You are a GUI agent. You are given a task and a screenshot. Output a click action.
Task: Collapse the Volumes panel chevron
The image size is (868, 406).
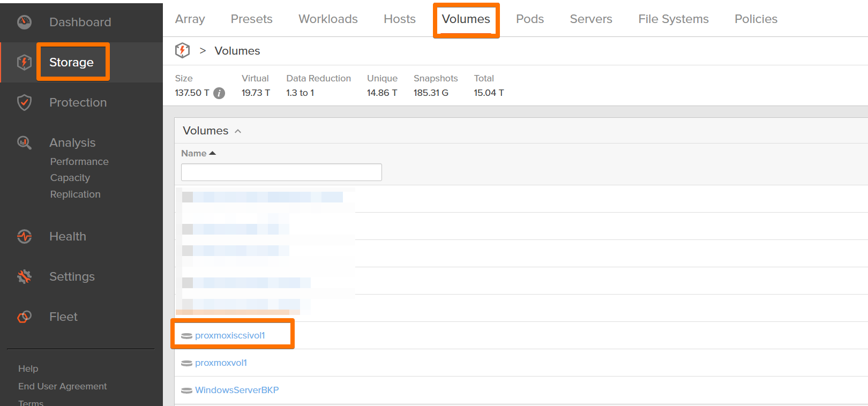(238, 131)
